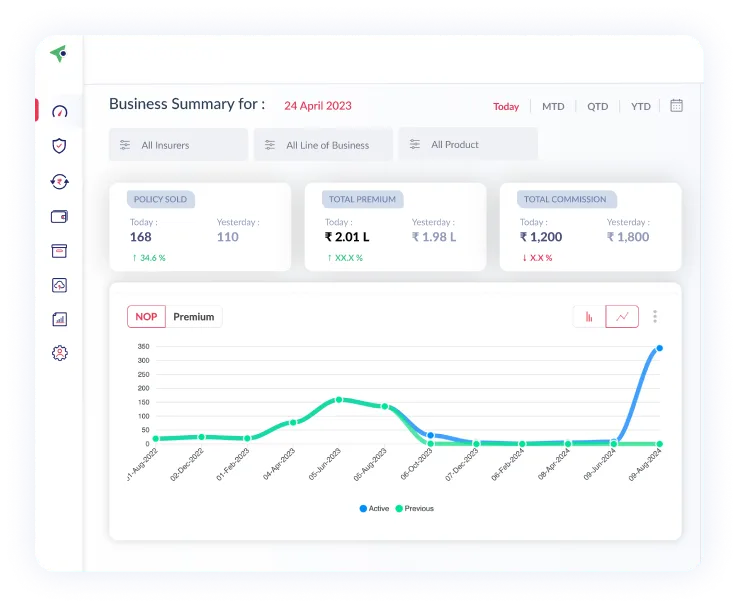Toggle Previous series in chart legend
This screenshot has height=607, width=739.
point(415,509)
